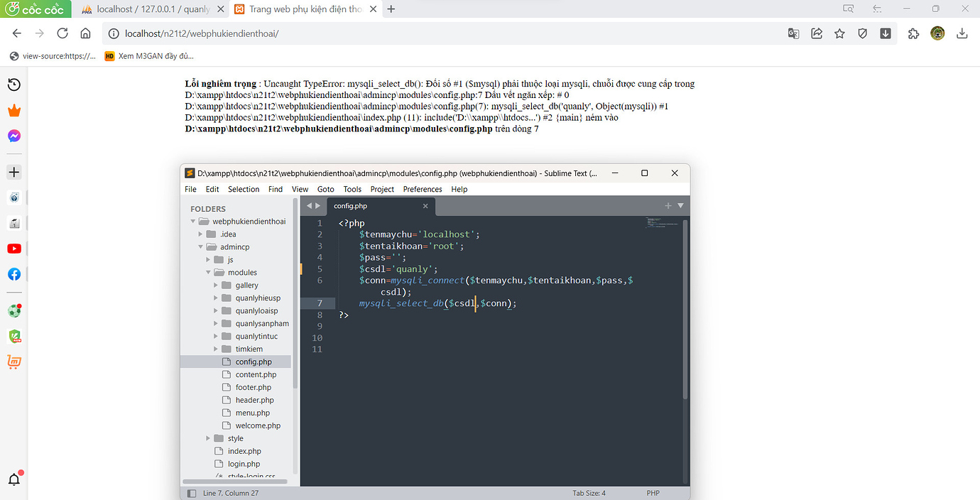The width and height of the screenshot is (980, 500).
Task: Toggle the tracking protection shield
Action: point(862,33)
